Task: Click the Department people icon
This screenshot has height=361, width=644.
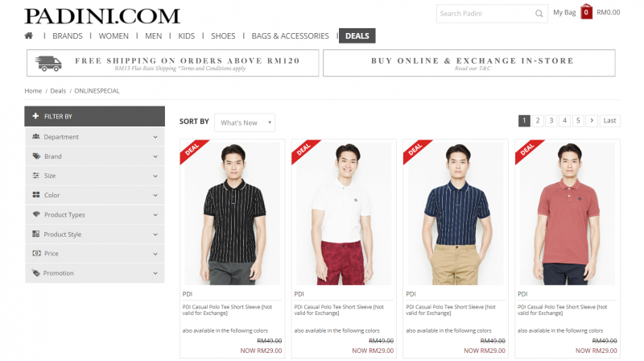Action: 36,136
